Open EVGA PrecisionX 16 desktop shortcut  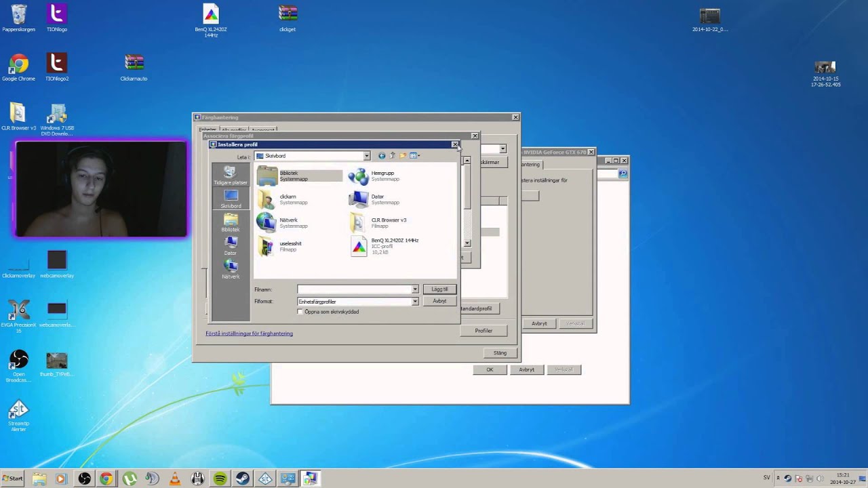[18, 316]
